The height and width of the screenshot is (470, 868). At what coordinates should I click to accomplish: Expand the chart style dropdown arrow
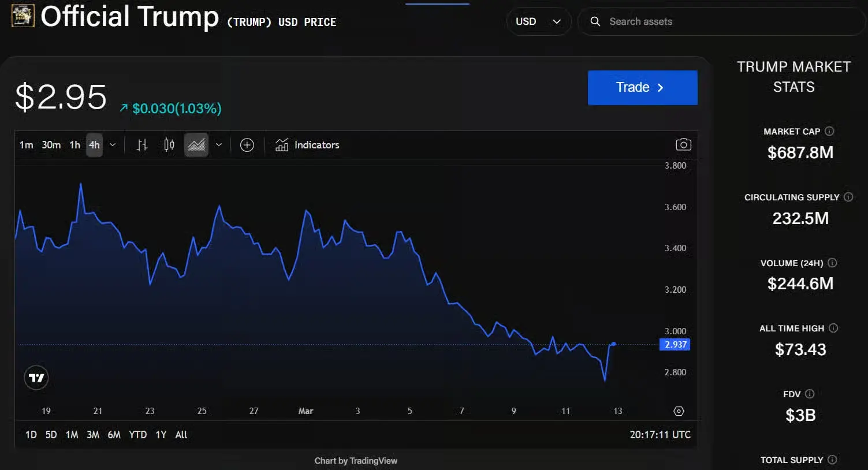219,145
